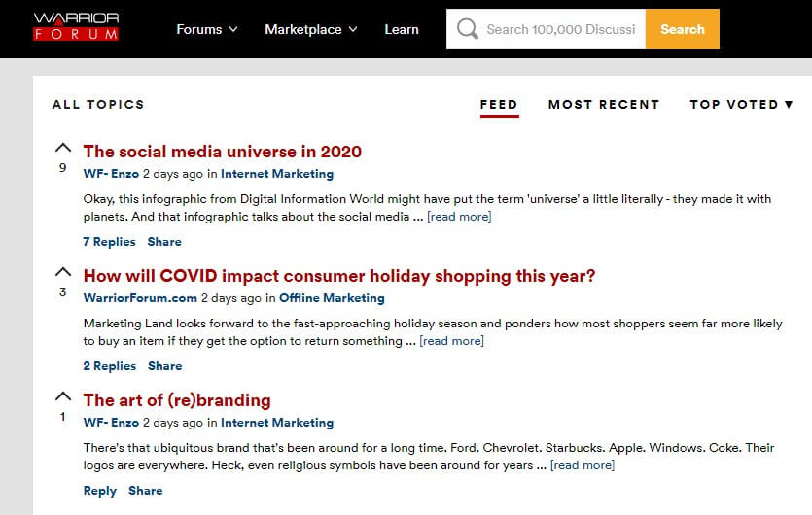Upvote the COVID holiday shopping topic
This screenshot has width=812, height=515.
pos(63,272)
